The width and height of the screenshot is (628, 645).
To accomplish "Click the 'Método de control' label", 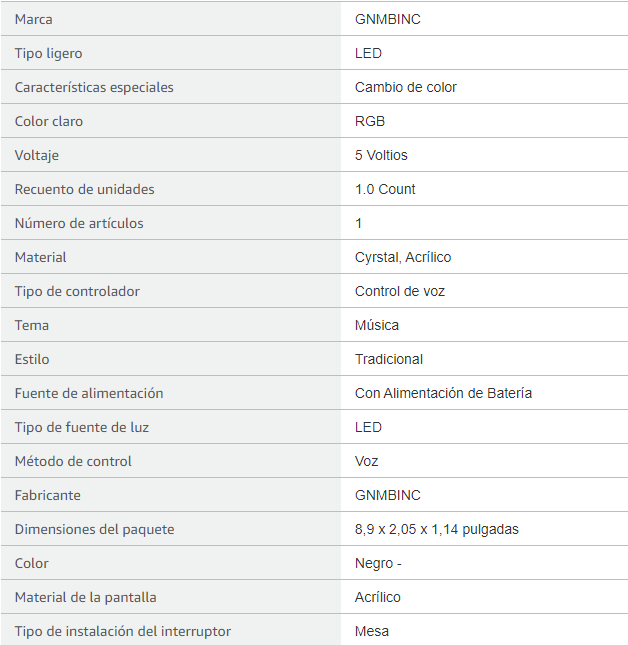I will coord(73,461).
